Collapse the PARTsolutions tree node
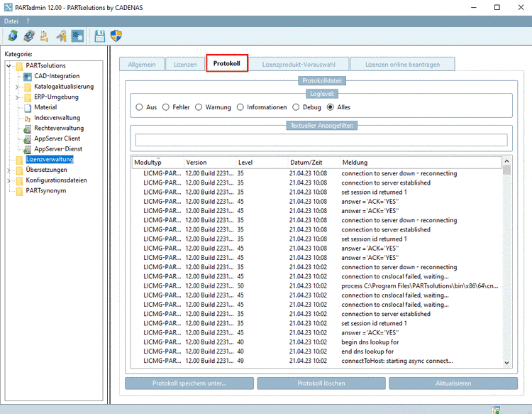Viewport: 532px width, 414px height. click(9, 65)
